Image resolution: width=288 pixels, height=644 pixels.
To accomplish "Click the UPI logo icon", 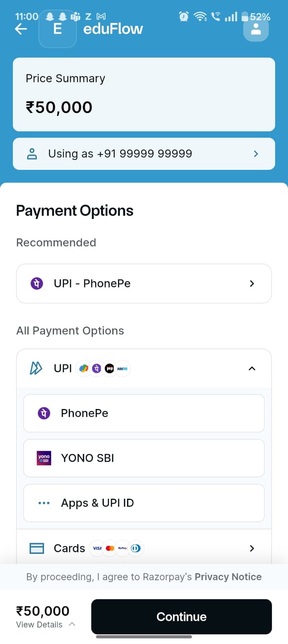I will (36, 368).
